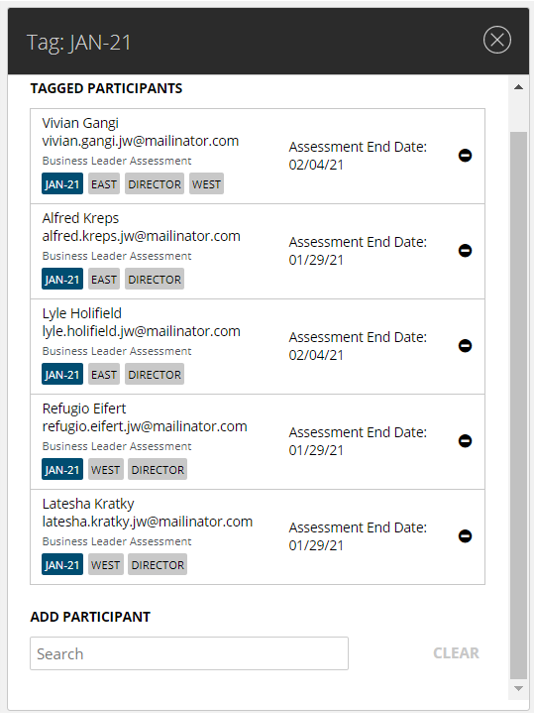The image size is (534, 713).
Task: Remove Alfred Kreps using the minus icon
Action: tap(465, 251)
